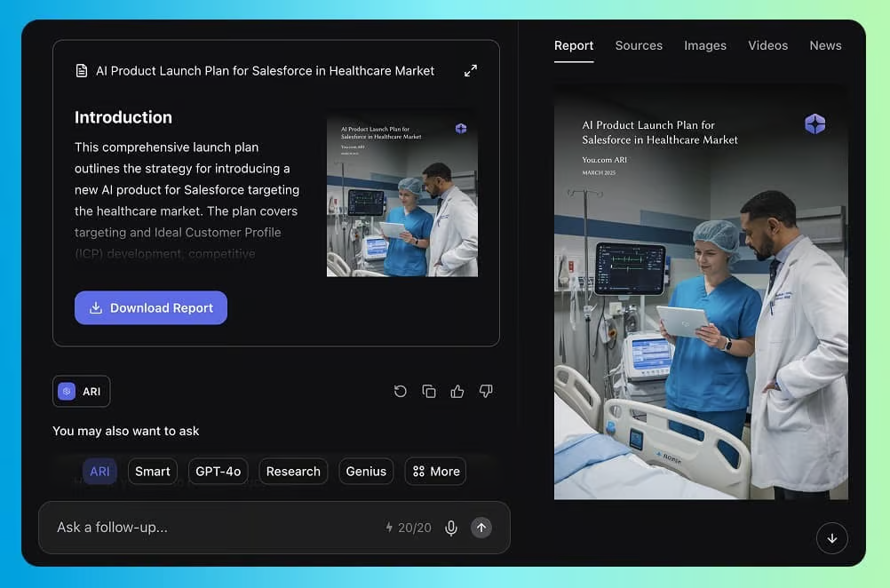This screenshot has width=890, height=588.
Task: Select the GPT-4o mode chip
Action: tap(218, 472)
